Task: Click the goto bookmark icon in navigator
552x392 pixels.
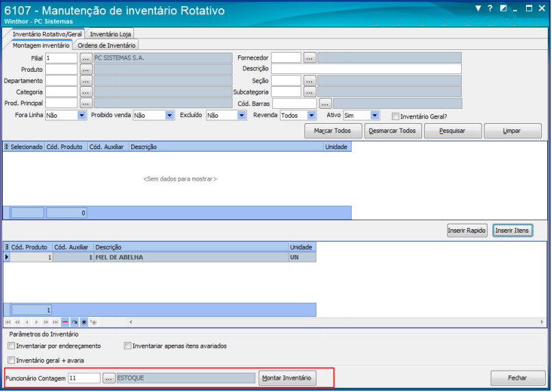Action: pyautogui.click(x=94, y=322)
